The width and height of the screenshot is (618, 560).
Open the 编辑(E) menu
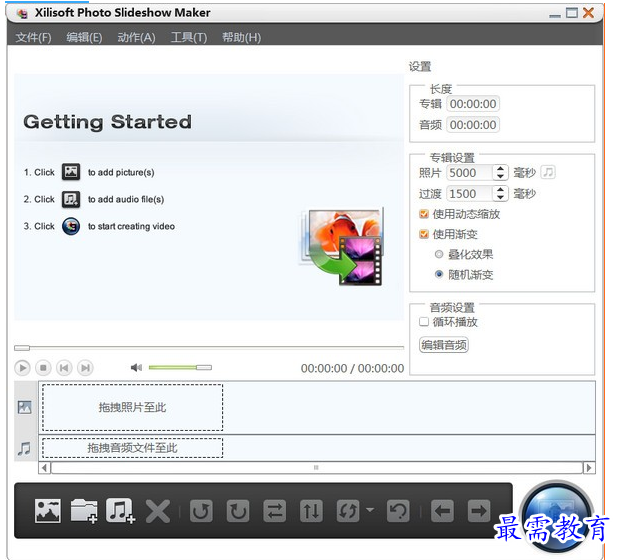click(84, 37)
